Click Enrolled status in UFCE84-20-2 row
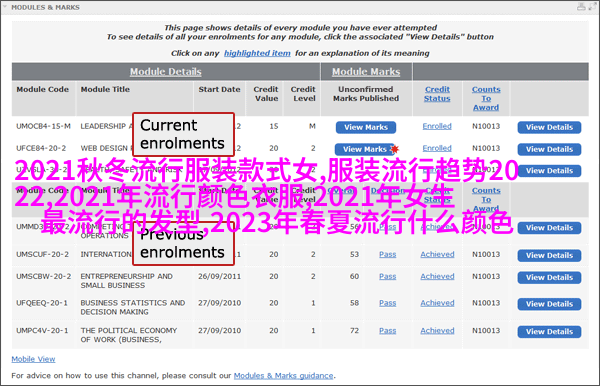 [437, 148]
